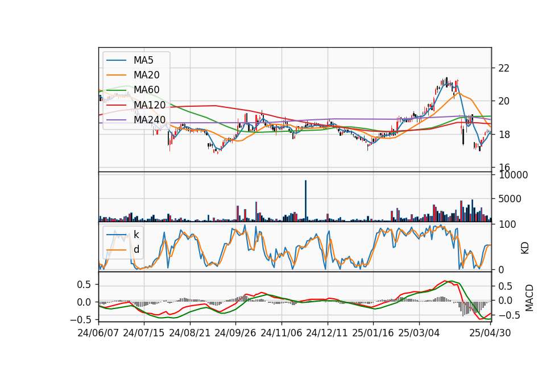546x392 pixels.
Task: Click the price axis value 20
Action: tap(504, 101)
